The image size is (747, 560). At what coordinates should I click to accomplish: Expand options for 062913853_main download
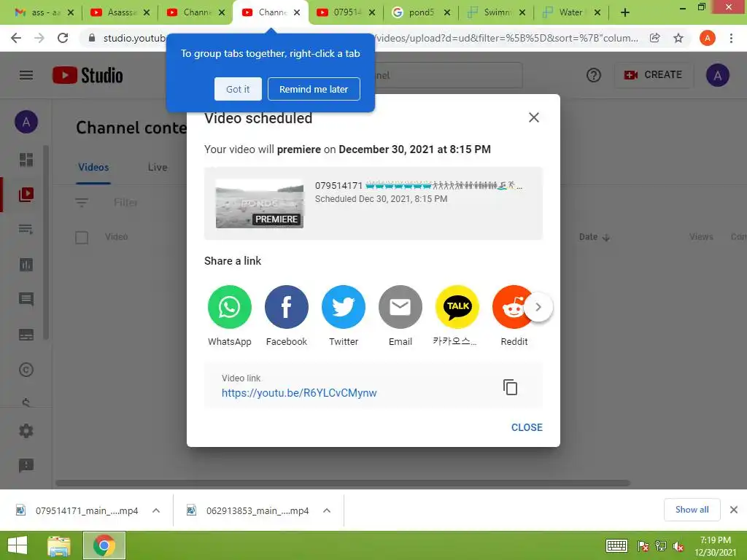point(327,510)
